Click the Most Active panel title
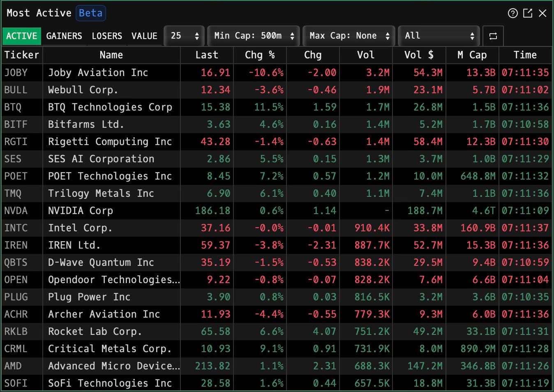 pos(39,13)
